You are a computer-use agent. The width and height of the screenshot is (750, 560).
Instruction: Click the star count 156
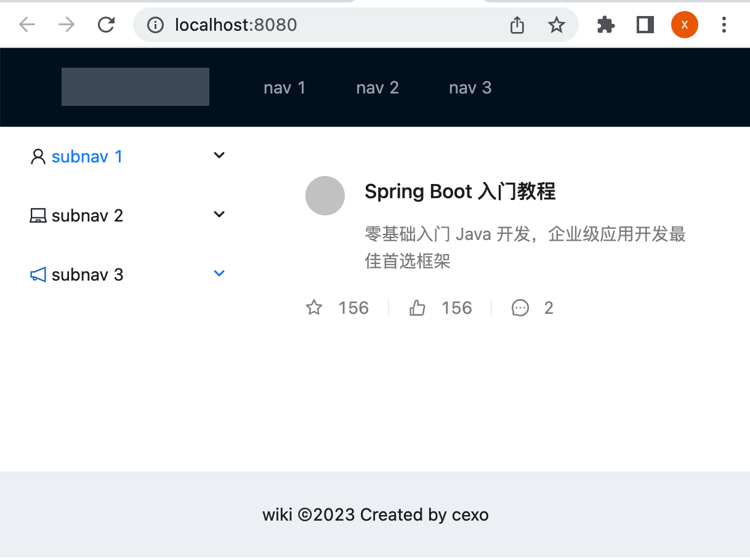coord(353,308)
